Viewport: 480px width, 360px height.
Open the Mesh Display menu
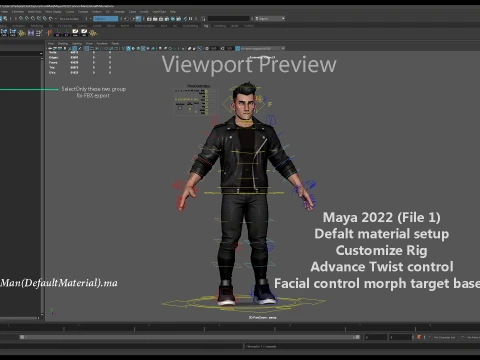tap(53, 12)
